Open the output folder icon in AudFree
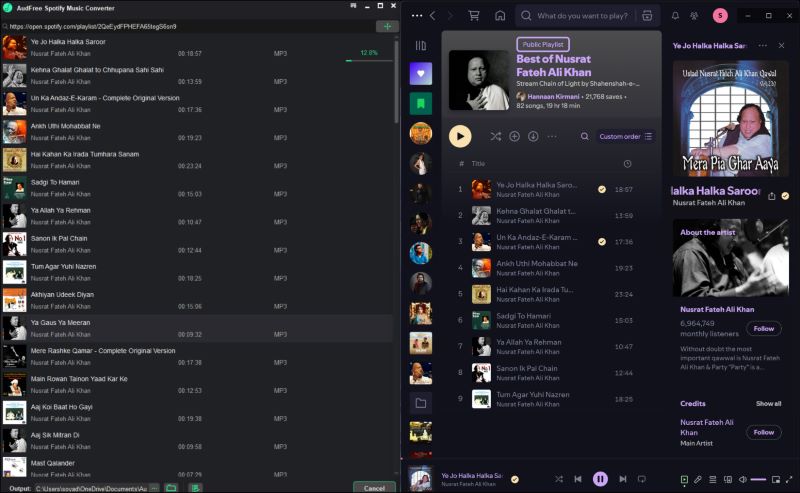 171,488
